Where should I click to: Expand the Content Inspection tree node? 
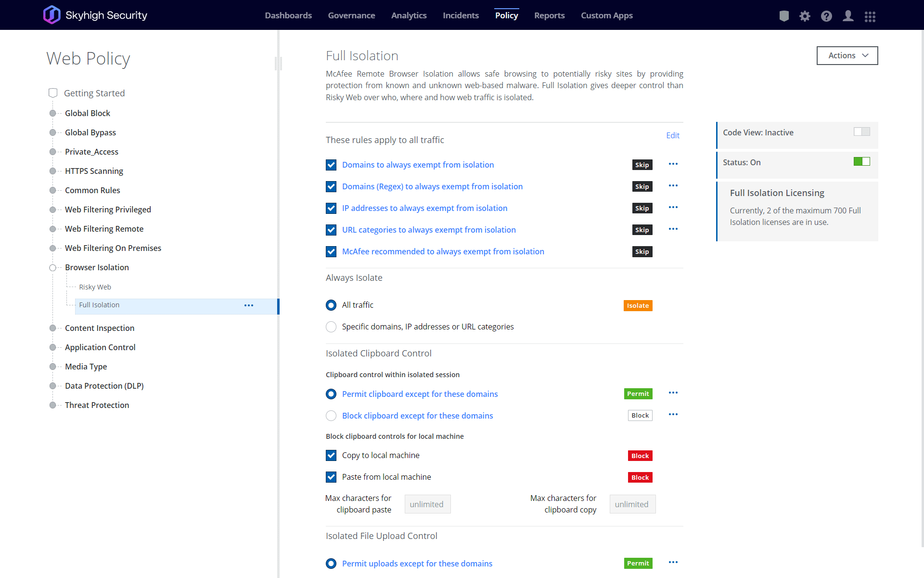pos(52,328)
